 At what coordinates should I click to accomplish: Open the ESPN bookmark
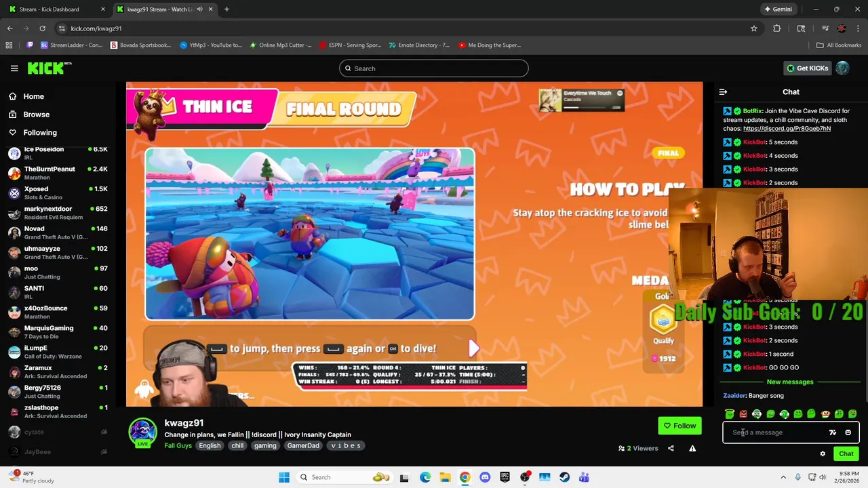[350, 45]
